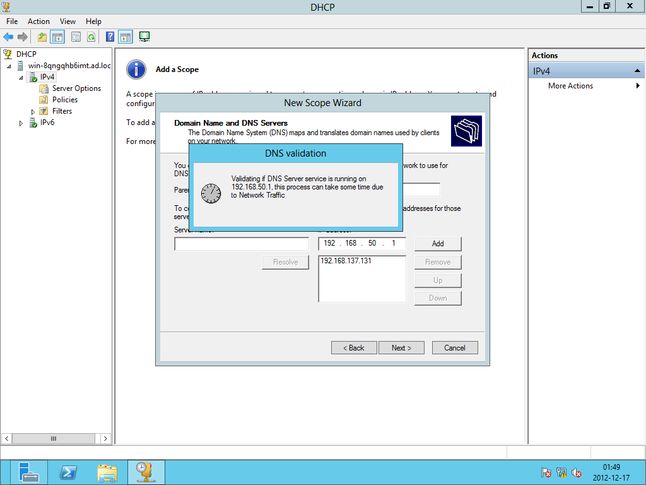Collapse the win-8qngqhb6imt.ad.loc server node
The image size is (646, 485).
click(9, 66)
